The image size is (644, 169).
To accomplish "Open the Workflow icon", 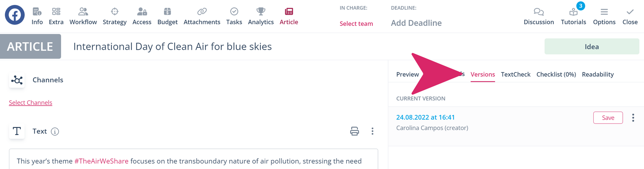I will tap(83, 12).
